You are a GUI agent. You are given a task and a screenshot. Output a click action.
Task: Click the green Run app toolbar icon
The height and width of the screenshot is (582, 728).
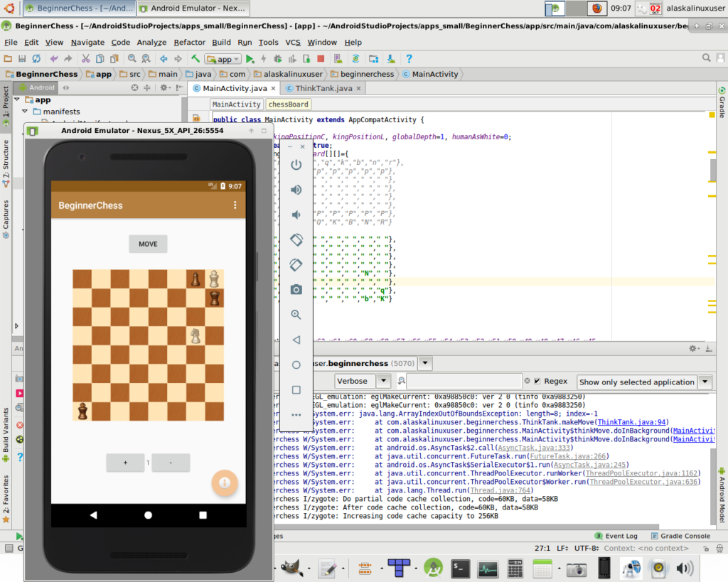click(250, 59)
